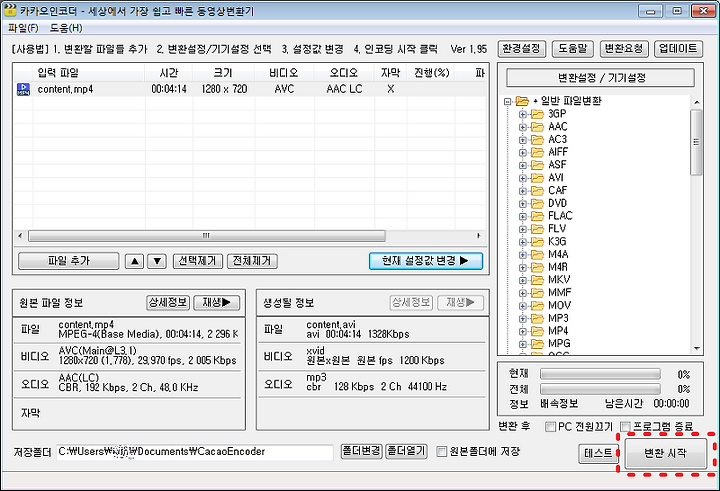Check 원본폴더에 저장 option
This screenshot has width=720, height=491.
pos(441,451)
